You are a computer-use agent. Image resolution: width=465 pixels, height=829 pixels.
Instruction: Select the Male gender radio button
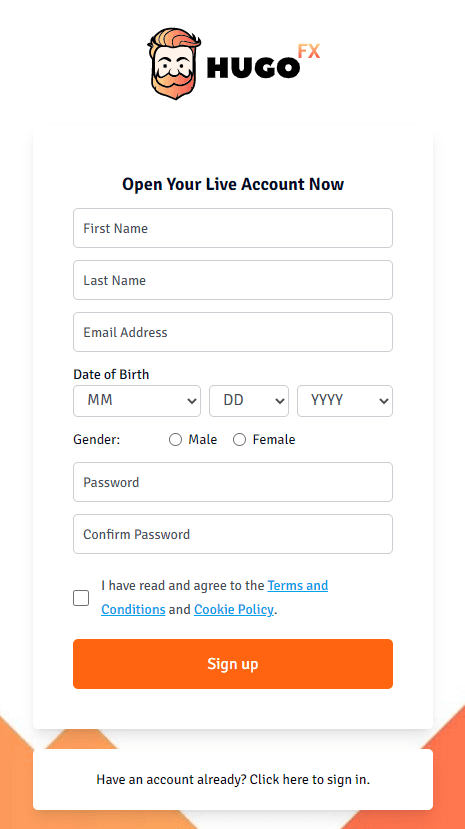point(175,439)
